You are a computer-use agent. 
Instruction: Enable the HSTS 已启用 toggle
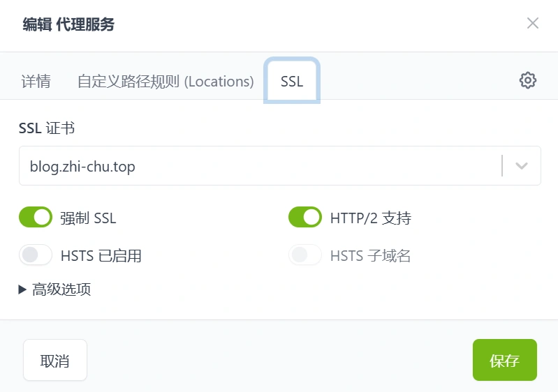click(x=36, y=255)
